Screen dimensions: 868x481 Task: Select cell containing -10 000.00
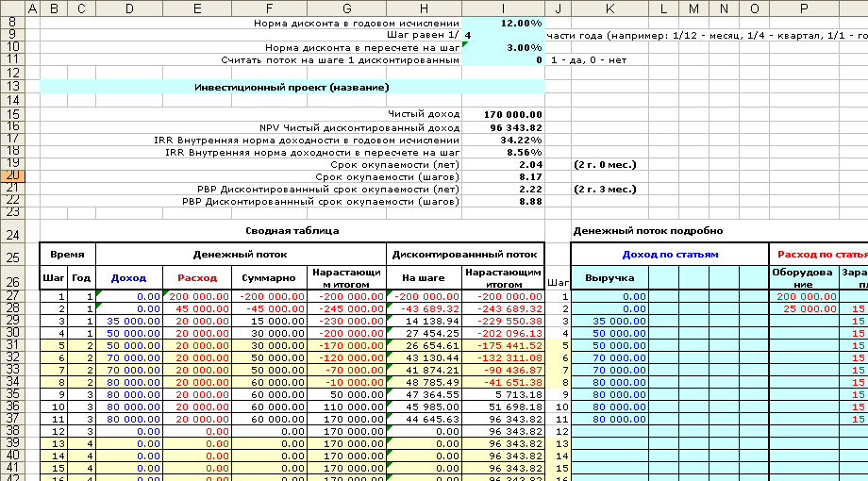click(x=346, y=382)
